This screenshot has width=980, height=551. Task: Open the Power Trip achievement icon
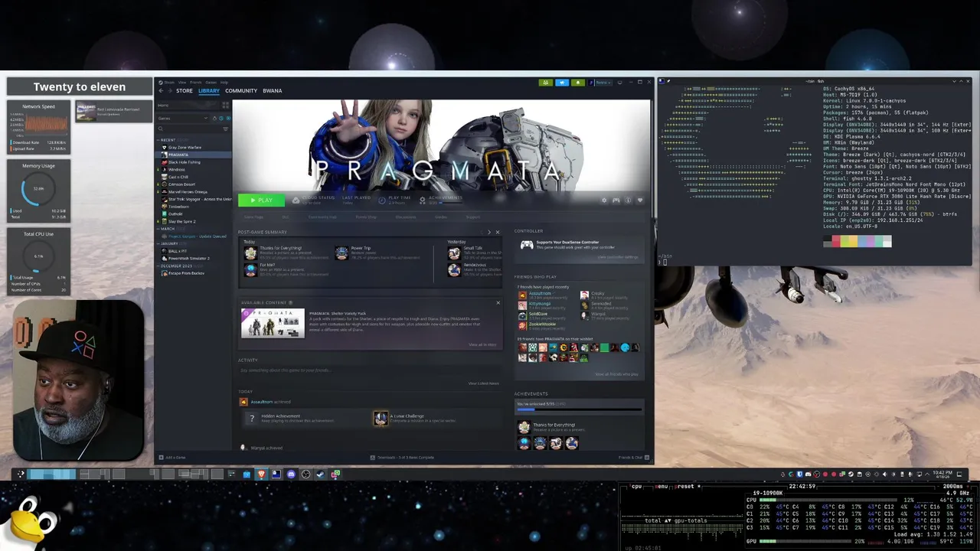[x=341, y=253]
